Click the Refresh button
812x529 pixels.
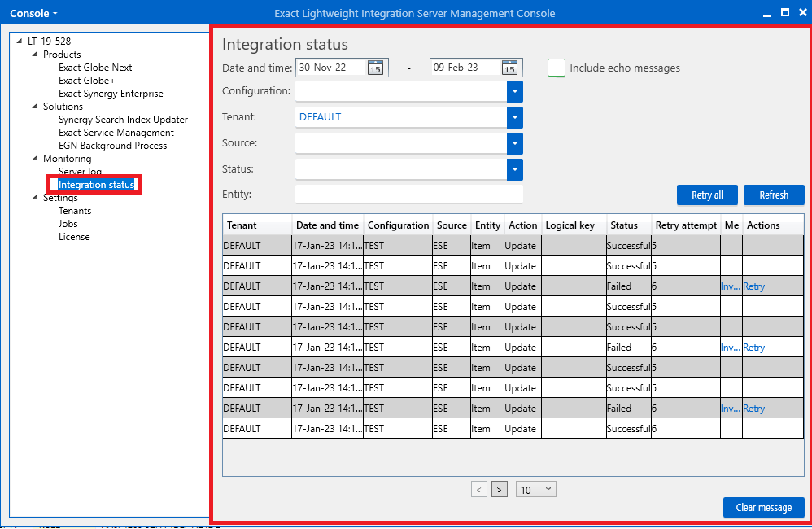point(774,195)
